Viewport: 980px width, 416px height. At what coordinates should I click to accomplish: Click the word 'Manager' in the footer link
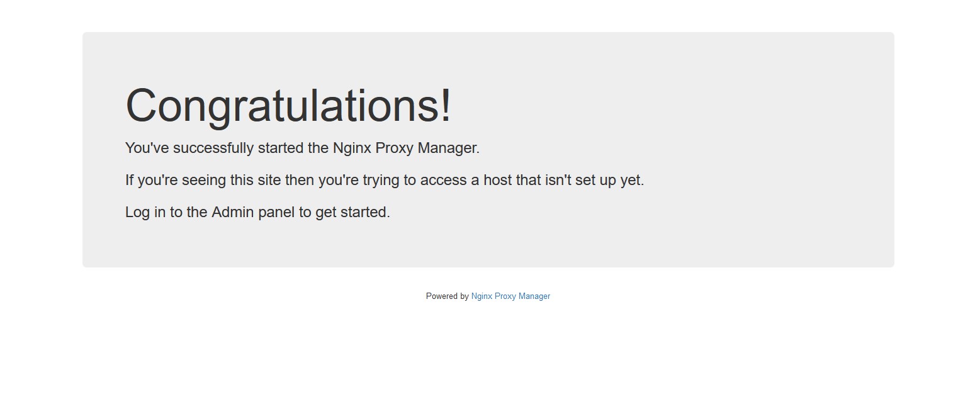[x=534, y=296]
